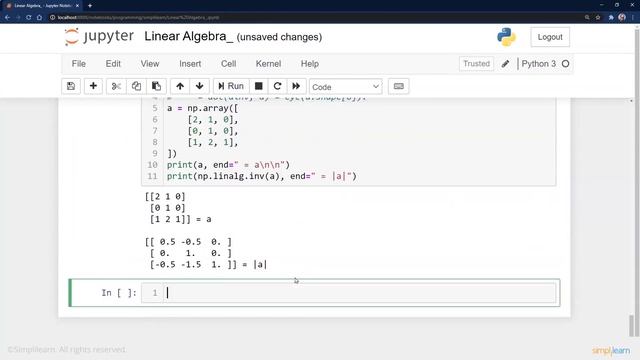Screen dimensions: 640x360
Task: Click the Trusted notebook button
Action: 476,64
